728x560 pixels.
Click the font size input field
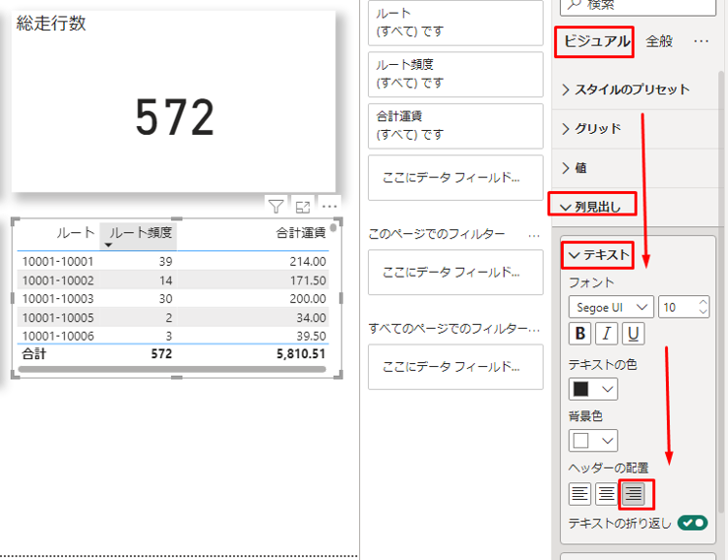click(x=676, y=307)
